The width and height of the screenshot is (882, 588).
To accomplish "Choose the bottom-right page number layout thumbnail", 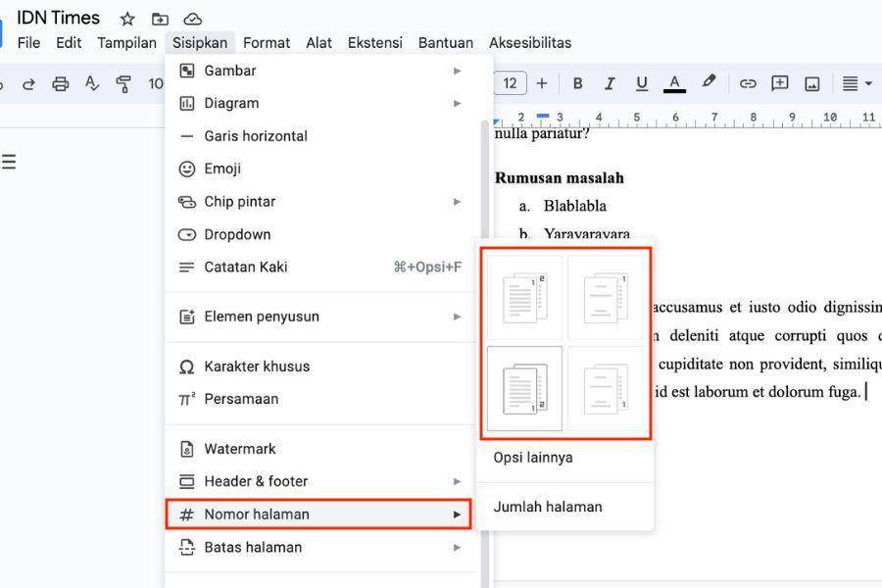I will tap(606, 389).
